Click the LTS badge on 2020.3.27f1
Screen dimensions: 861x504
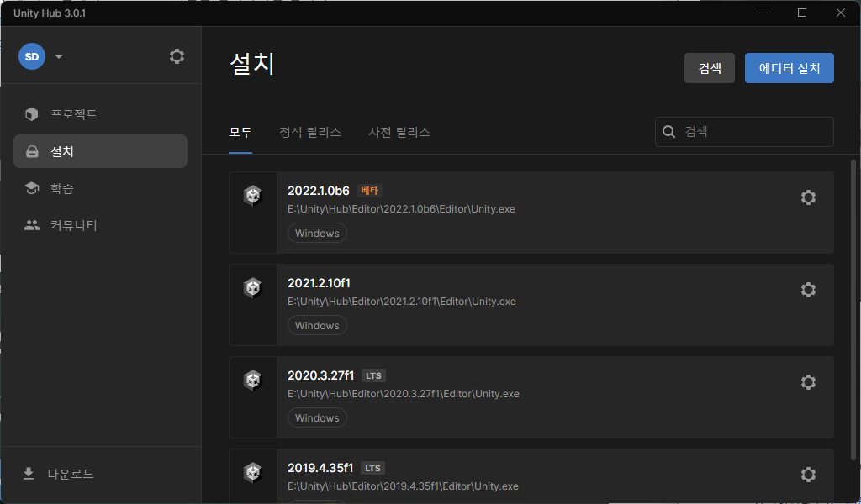pos(374,375)
